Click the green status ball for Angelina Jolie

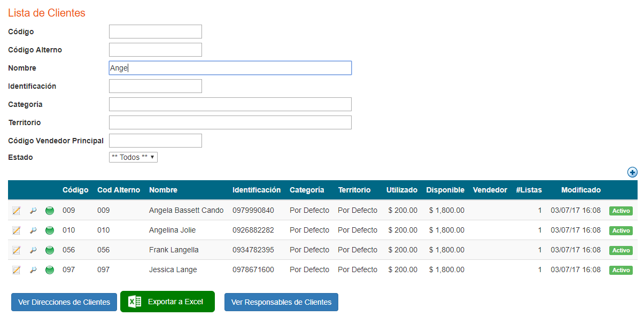pos(50,230)
